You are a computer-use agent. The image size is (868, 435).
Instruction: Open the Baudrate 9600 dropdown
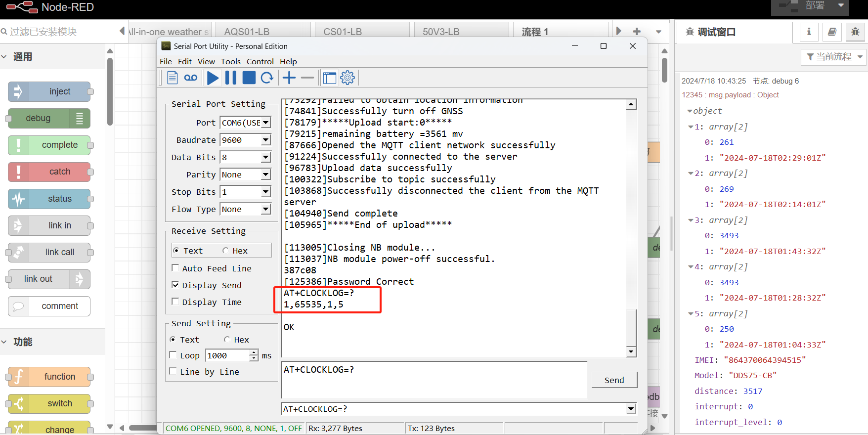[x=265, y=140]
